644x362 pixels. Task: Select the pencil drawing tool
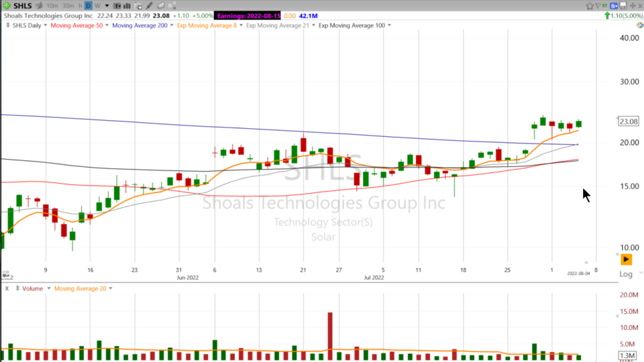[149, 6]
